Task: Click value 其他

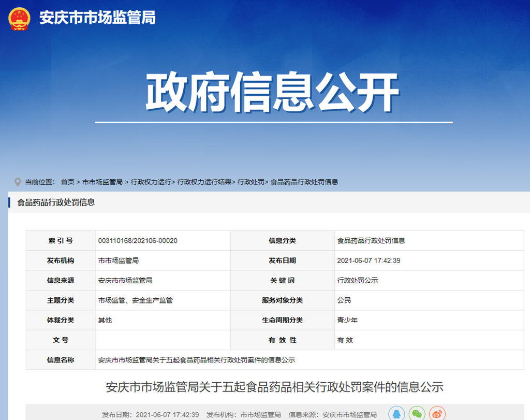Action: coord(105,320)
